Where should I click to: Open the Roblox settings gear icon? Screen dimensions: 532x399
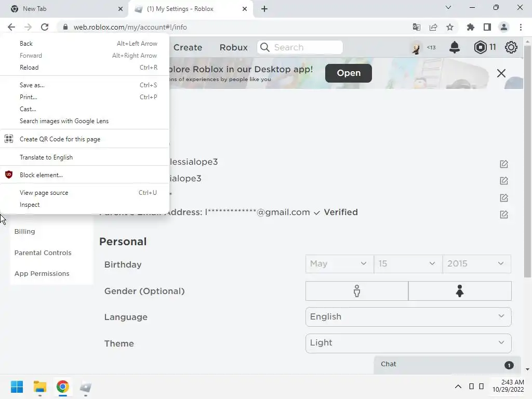511,47
